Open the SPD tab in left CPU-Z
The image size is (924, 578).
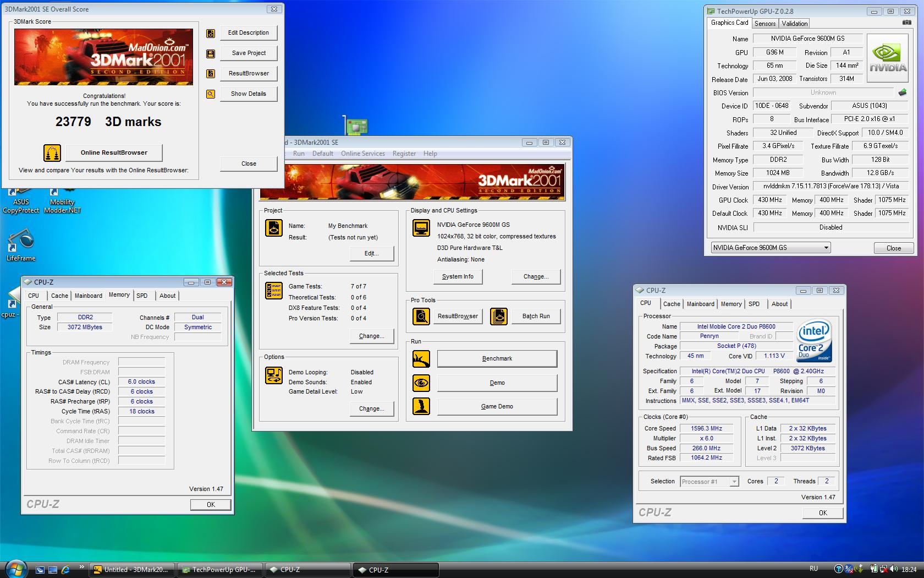pos(142,296)
